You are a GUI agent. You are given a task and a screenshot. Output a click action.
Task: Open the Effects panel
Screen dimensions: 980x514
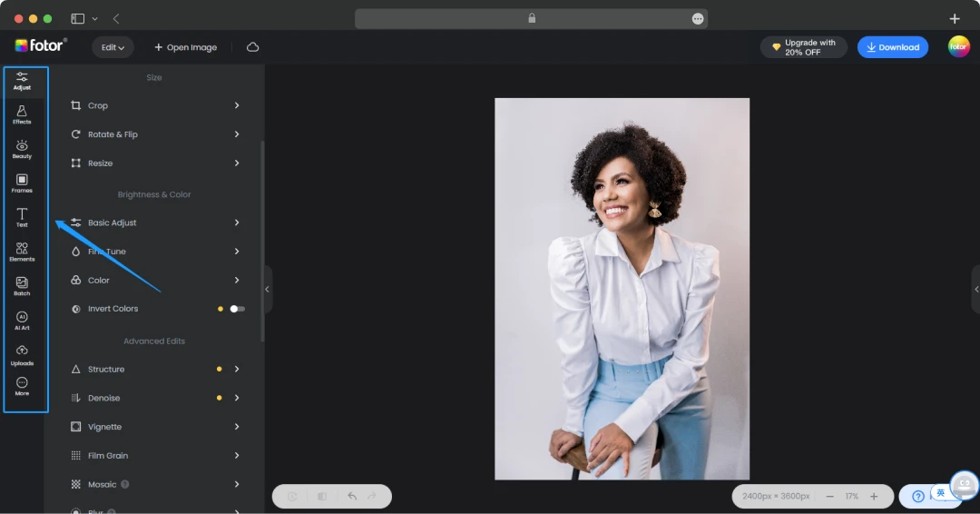(22, 115)
